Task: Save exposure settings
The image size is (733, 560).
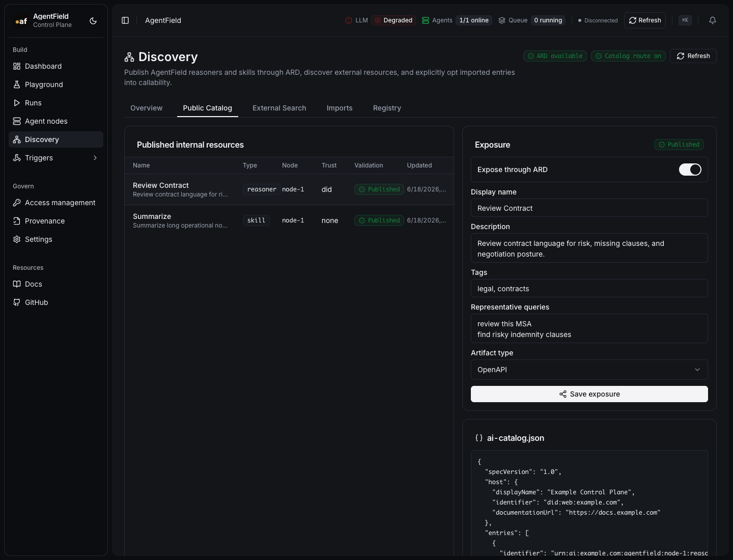Action: pyautogui.click(x=589, y=394)
